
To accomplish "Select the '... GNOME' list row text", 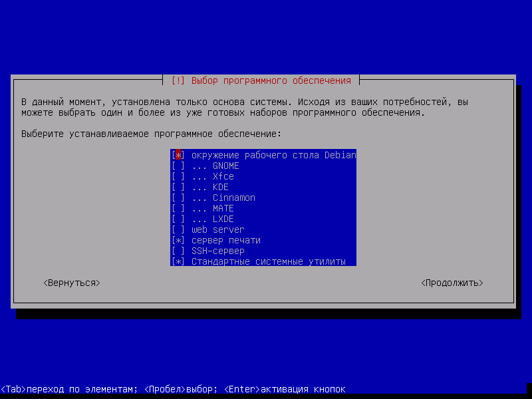I will [215, 166].
